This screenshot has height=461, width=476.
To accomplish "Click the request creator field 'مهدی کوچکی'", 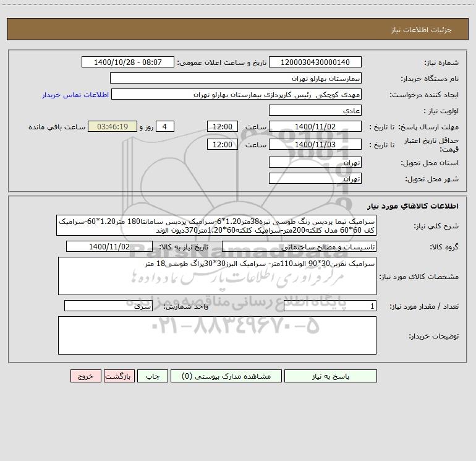I will 237,94.
